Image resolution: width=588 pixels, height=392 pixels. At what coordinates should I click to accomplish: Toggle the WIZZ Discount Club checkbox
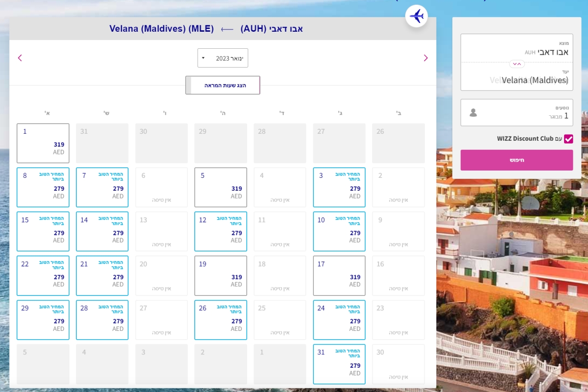pos(569,139)
